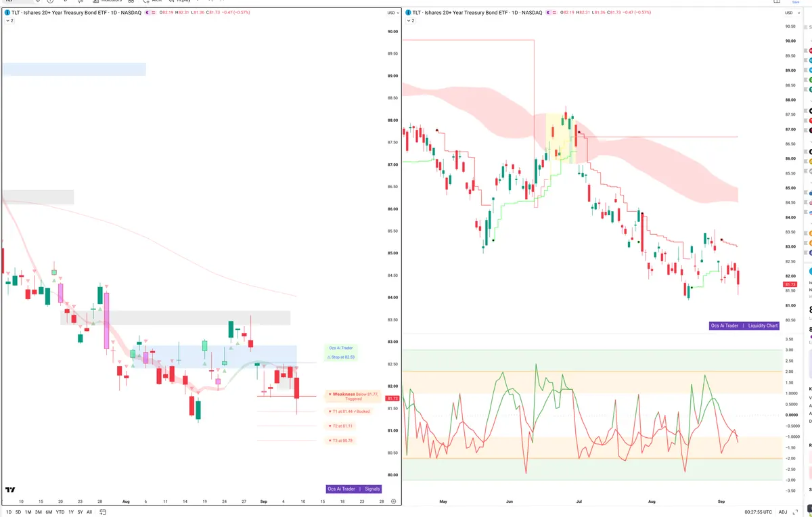Click the post-market session icon in left legend
The width and height of the screenshot is (812, 517).
[148, 13]
